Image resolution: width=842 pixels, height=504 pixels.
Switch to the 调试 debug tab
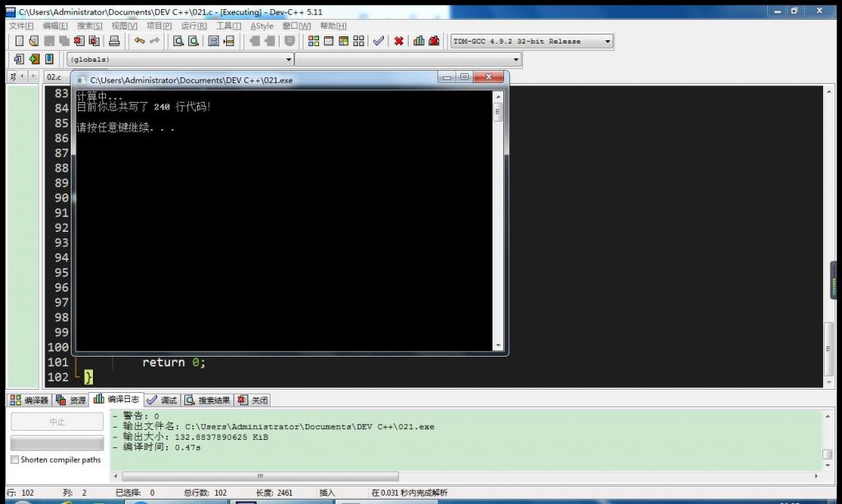(x=163, y=400)
